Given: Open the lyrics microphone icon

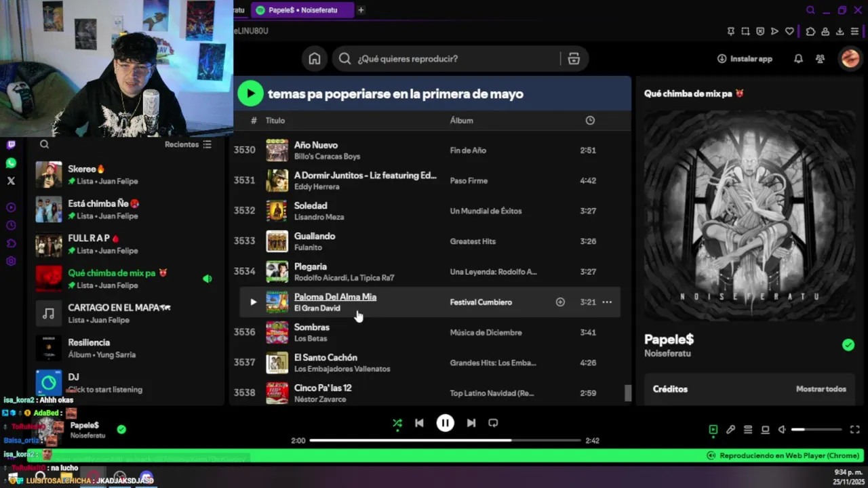Looking at the screenshot, I should (x=730, y=430).
